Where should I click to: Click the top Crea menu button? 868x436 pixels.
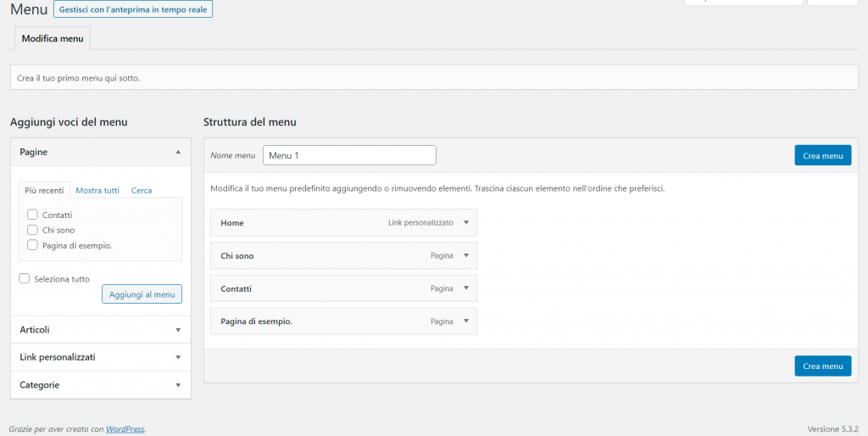(x=822, y=155)
